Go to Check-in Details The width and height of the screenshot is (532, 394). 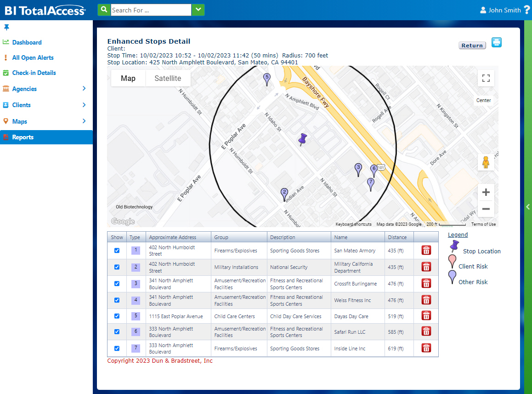click(34, 73)
